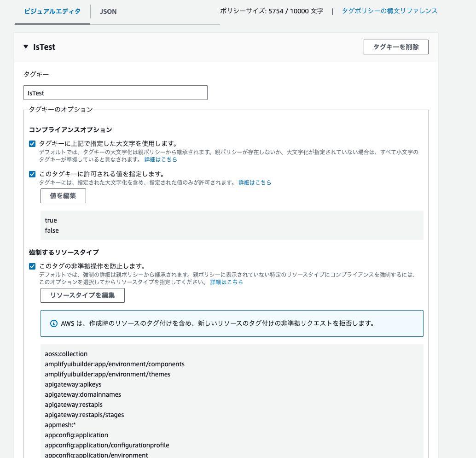Select the true value in the list
The height and width of the screenshot is (458, 476).
point(50,220)
